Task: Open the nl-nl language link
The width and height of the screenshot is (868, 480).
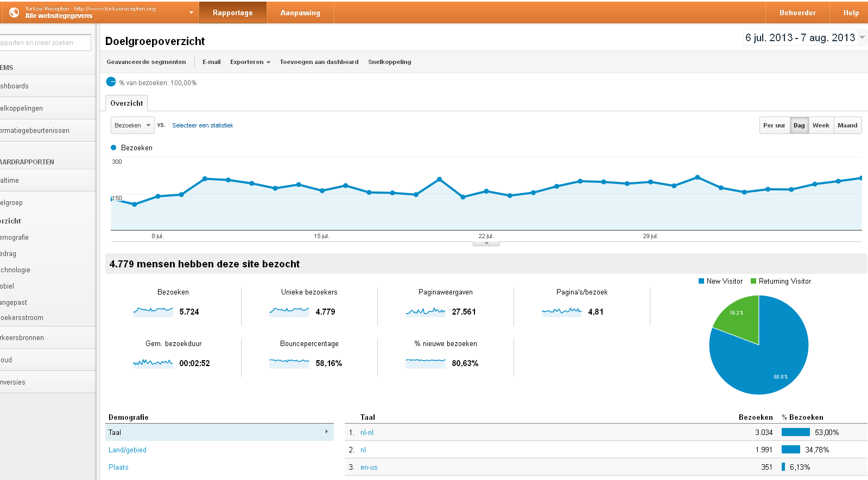Action: click(367, 432)
